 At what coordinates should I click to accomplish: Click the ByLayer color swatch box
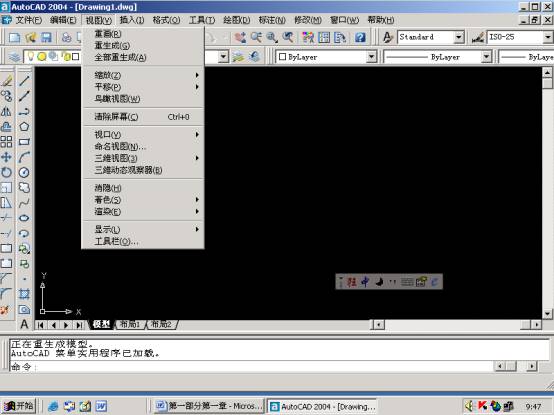(x=282, y=57)
